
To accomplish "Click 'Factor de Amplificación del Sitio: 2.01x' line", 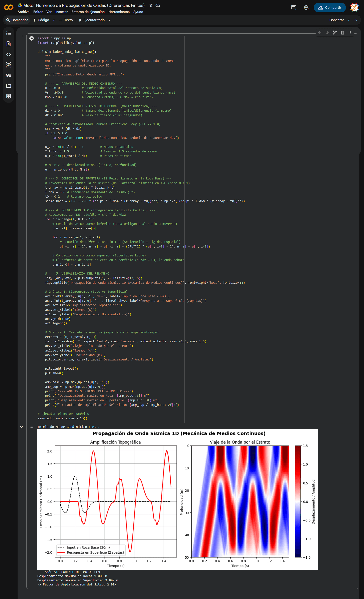I will click(77, 584).
